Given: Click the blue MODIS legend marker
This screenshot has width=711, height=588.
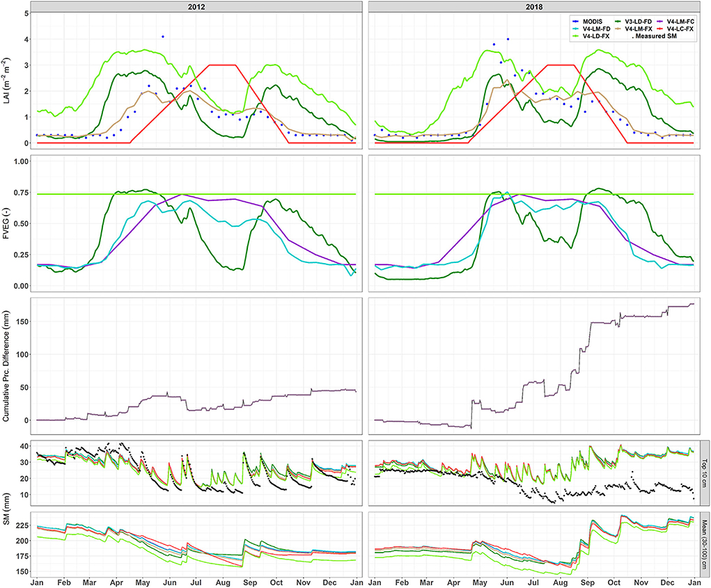Looking at the screenshot, I should point(576,22).
